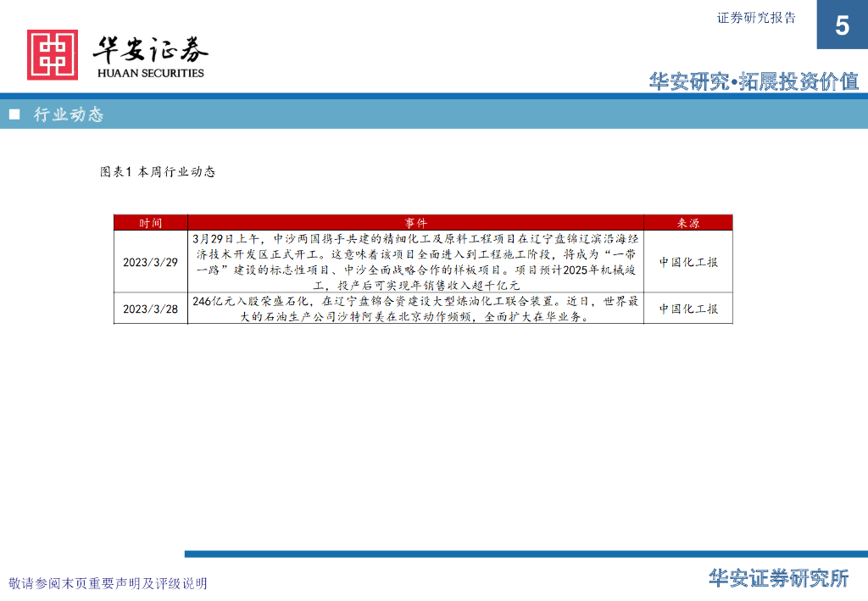Click the 华安研究•拓展投资价值 slogan

click(754, 81)
